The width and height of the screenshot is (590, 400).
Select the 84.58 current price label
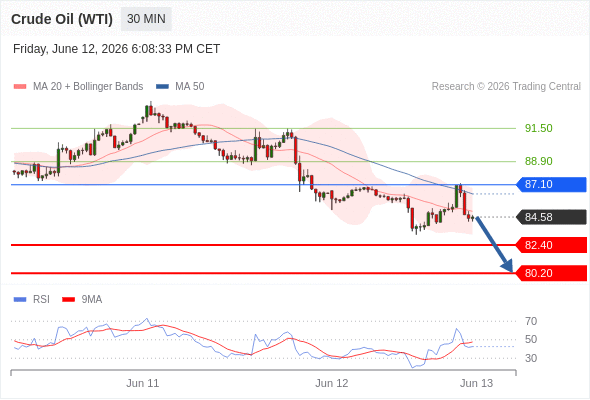(551, 217)
